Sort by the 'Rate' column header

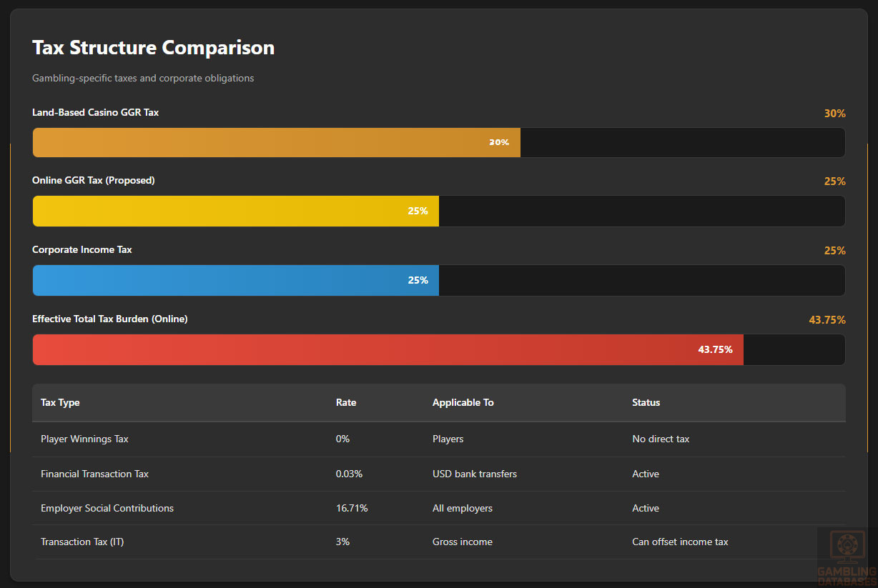point(346,402)
